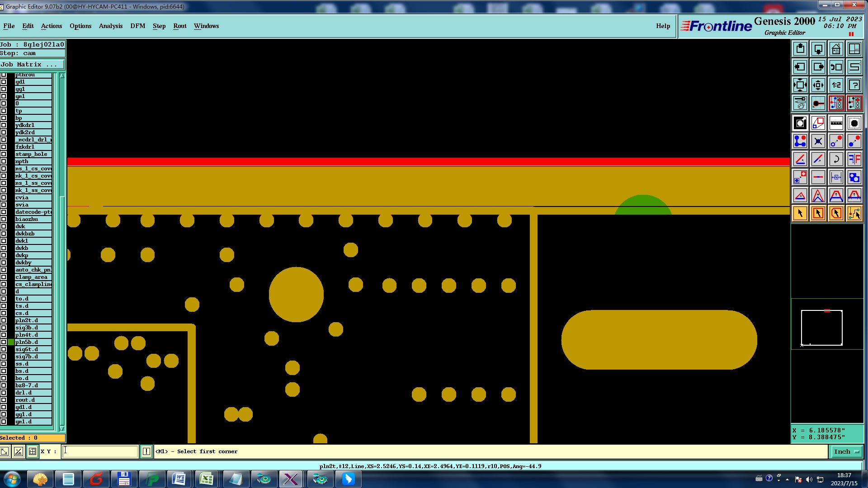Screen dimensions: 868x488
Task: Open the Windows menu
Action: pyautogui.click(x=207, y=26)
